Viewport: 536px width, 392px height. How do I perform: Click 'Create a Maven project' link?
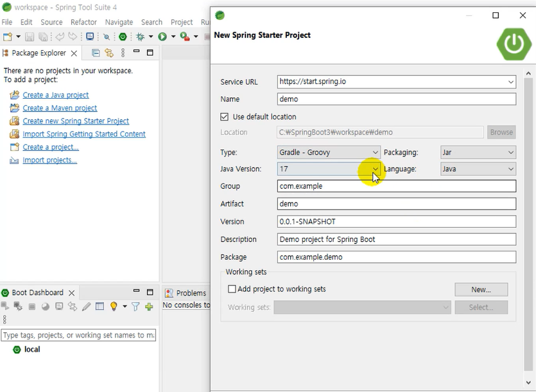pos(60,108)
